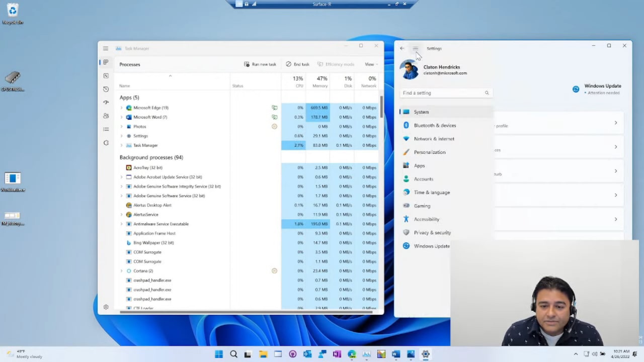The width and height of the screenshot is (644, 362).
Task: Click the Find a setting search box
Action: click(446, 93)
